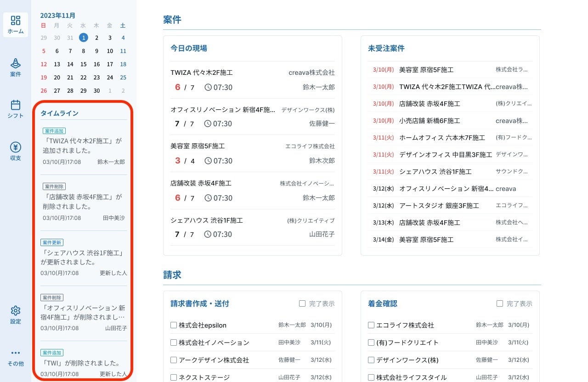
Task: Open 店舗改装 赤坂4F施工 in 今日の現場
Action: pyautogui.click(x=253, y=191)
